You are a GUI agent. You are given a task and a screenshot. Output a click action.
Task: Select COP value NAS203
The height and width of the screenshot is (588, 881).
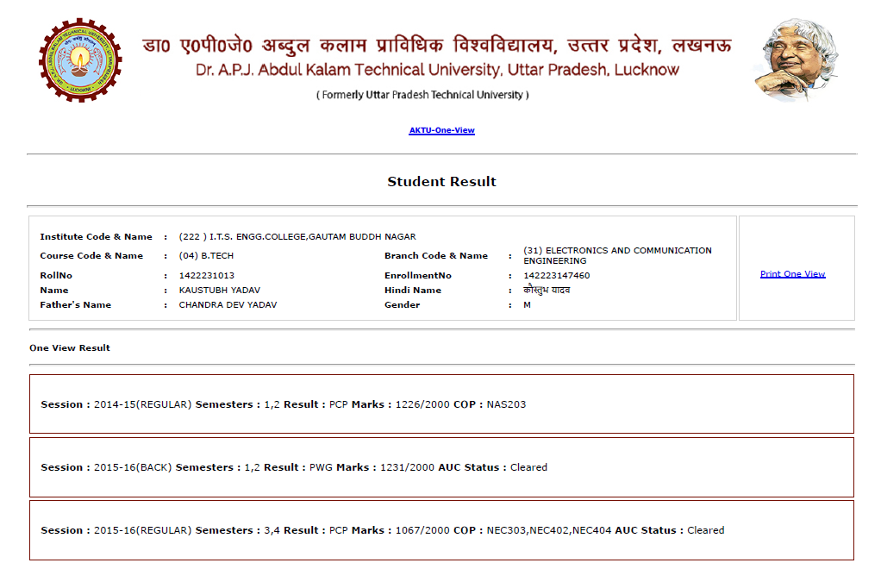(506, 404)
